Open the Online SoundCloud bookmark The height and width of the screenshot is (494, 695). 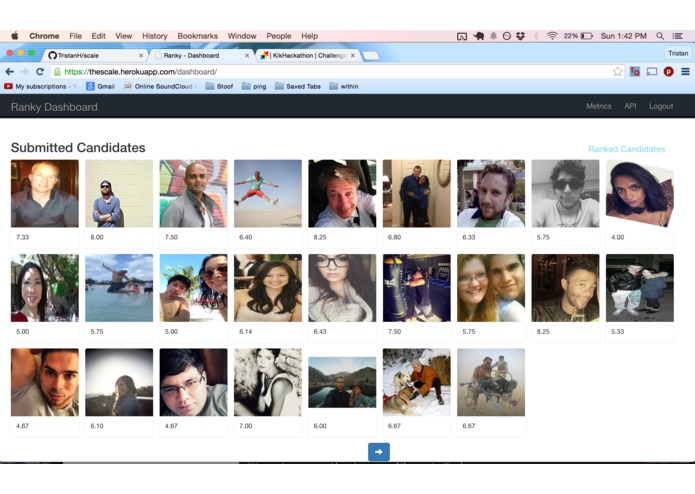(160, 86)
